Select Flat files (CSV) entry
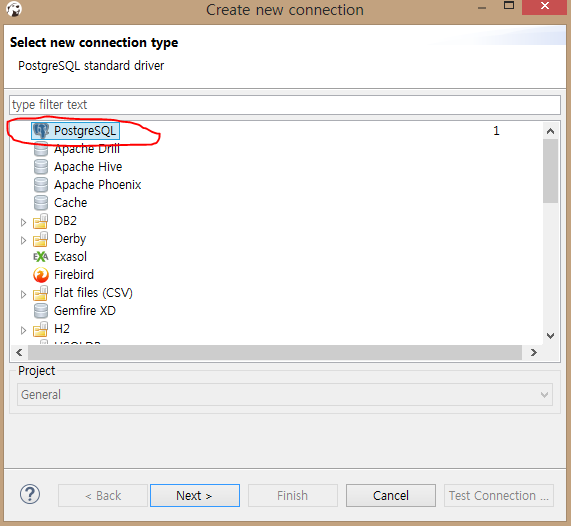This screenshot has height=526, width=571. tap(93, 293)
